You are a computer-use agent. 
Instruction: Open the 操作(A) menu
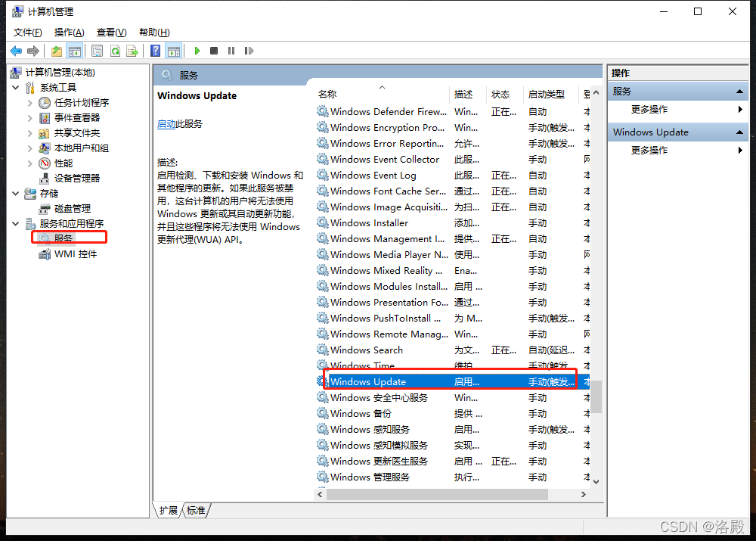(69, 33)
